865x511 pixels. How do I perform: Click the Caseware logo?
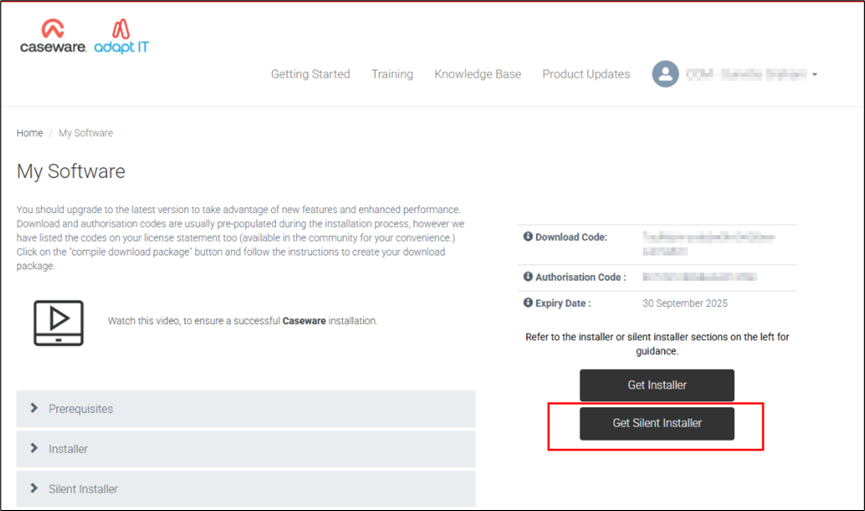pos(52,37)
